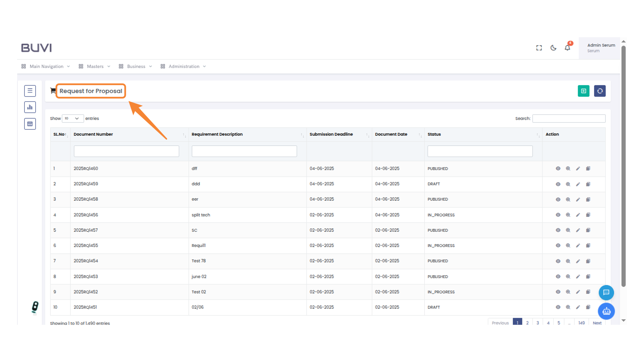Screen dimensions: 644x362
Task: Open the Main Navigation menu
Action: 46,66
